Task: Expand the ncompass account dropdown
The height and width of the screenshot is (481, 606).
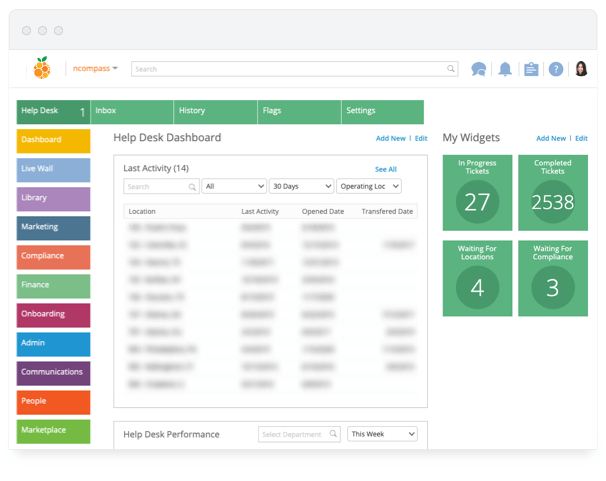Action: tap(95, 68)
